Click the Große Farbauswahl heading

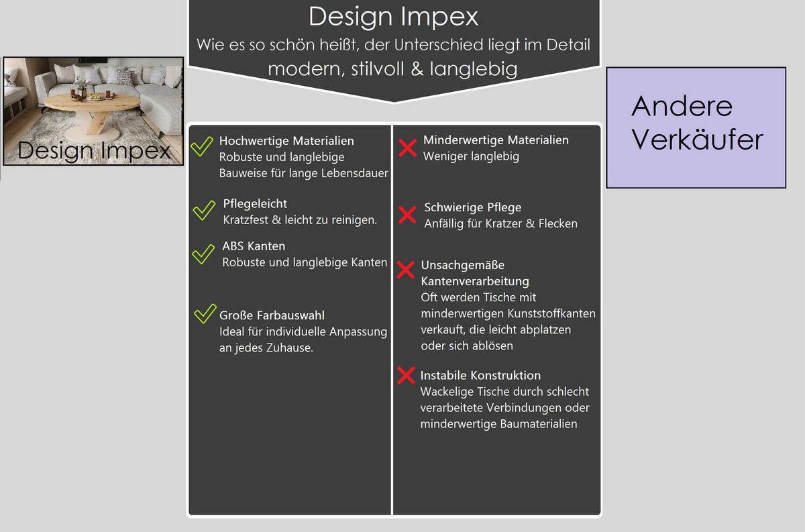[272, 315]
